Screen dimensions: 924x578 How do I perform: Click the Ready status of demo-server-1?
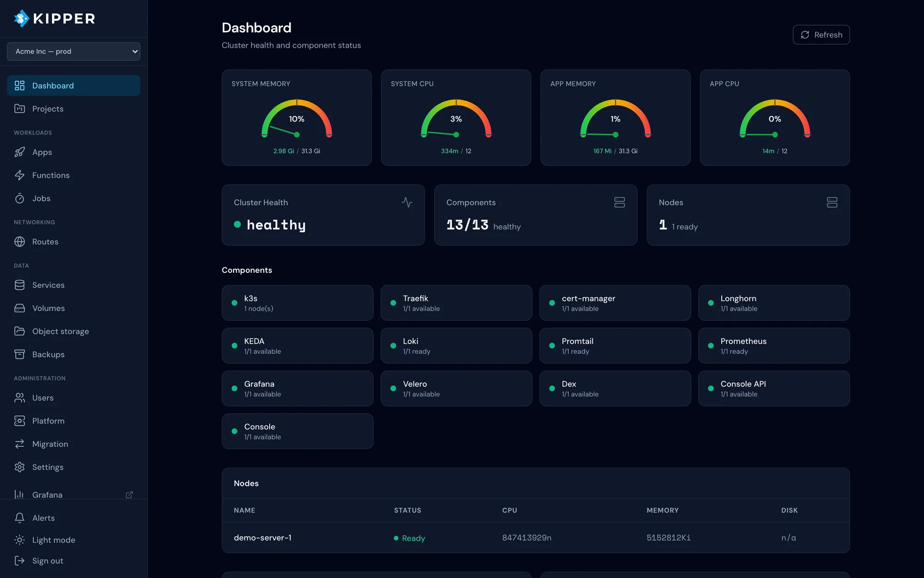(409, 538)
